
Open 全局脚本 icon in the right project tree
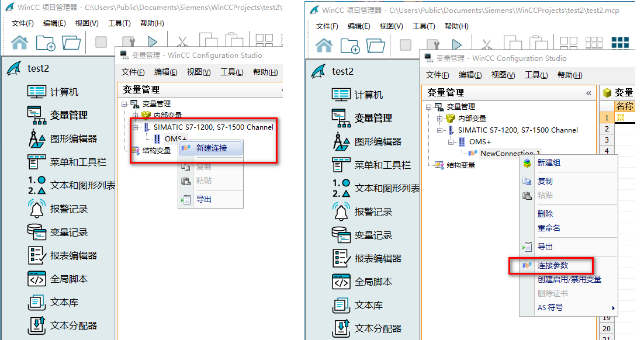click(341, 282)
